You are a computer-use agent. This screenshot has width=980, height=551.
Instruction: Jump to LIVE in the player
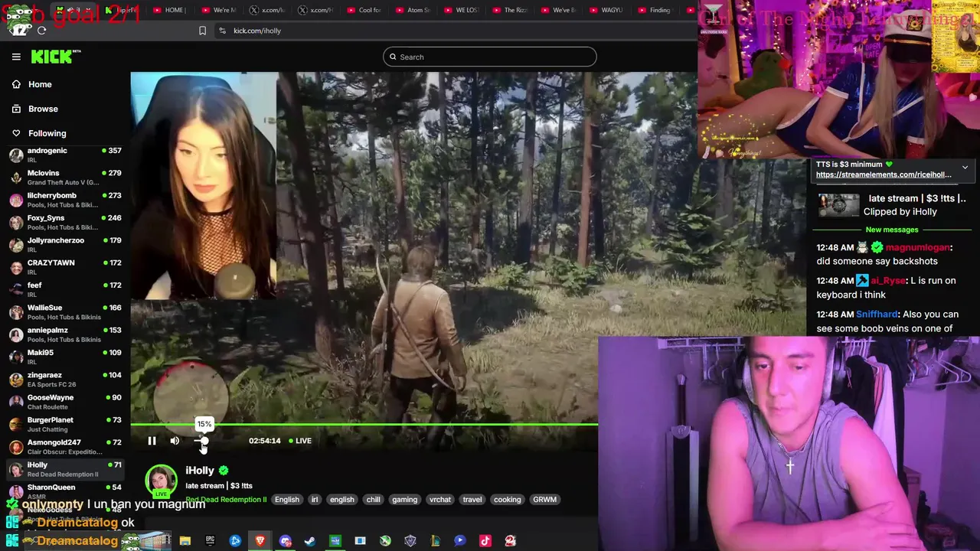point(300,441)
